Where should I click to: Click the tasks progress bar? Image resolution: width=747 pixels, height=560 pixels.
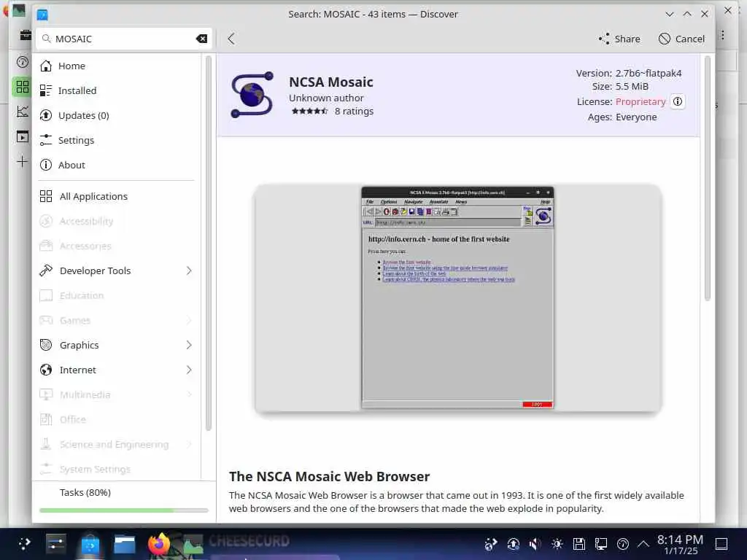pyautogui.click(x=124, y=510)
